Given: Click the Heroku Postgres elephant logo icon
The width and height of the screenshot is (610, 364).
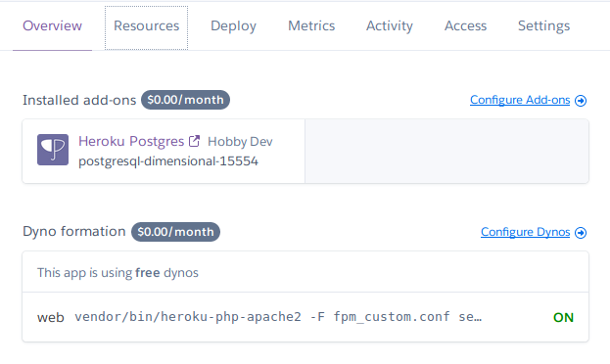Looking at the screenshot, I should (x=53, y=150).
